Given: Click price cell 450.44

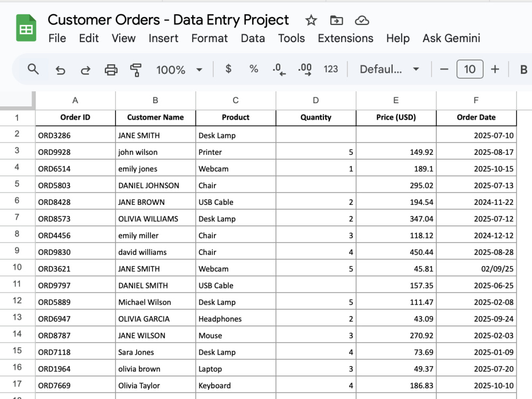Looking at the screenshot, I should [396, 252].
